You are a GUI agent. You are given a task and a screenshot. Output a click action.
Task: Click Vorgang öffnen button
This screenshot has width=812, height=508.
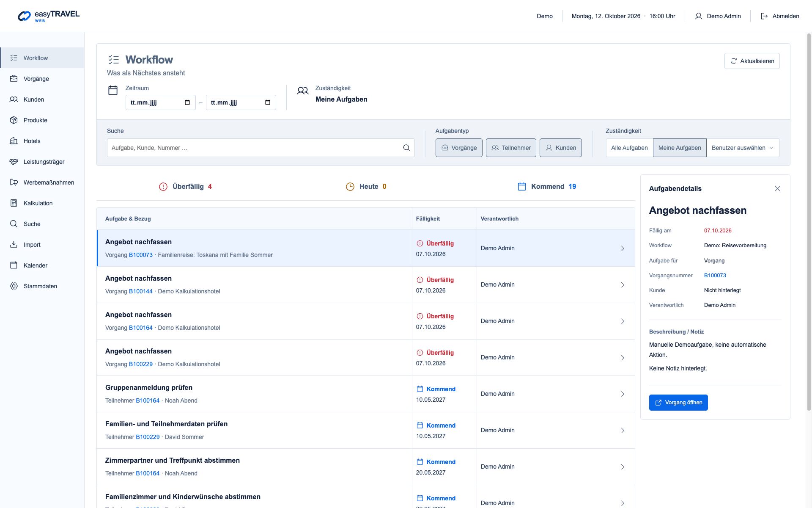click(678, 403)
